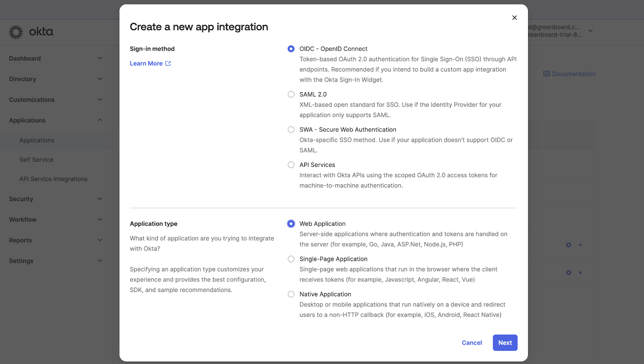Screen dimensions: 644x364
Task: Click the Server-side applications description text
Action: pos(403,239)
